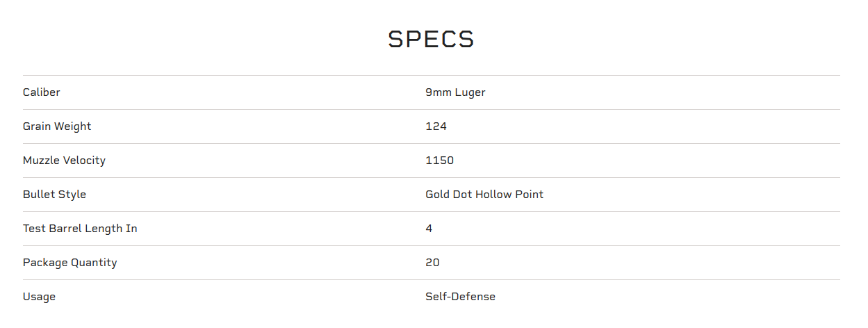Click Gold Dot Hollow Point text
868x328 pixels.
484,195
